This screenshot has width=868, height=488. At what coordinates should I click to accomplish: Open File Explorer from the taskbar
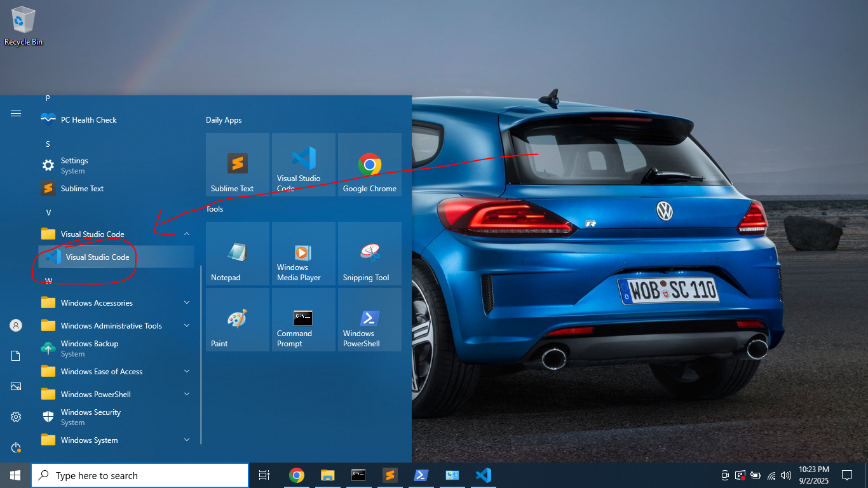pos(327,475)
